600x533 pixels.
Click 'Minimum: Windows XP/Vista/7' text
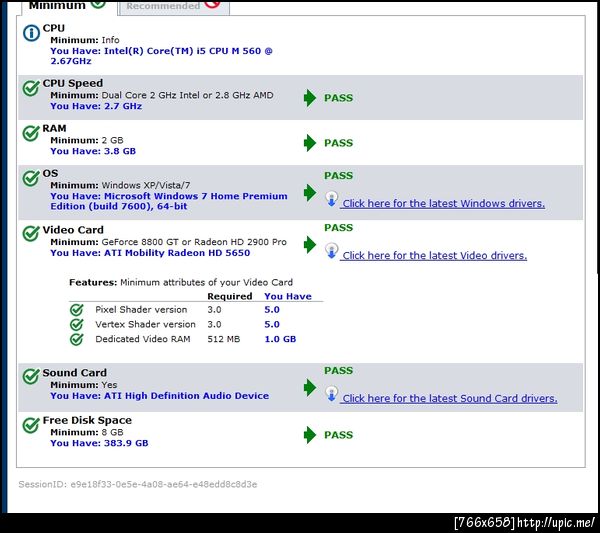coord(120,186)
